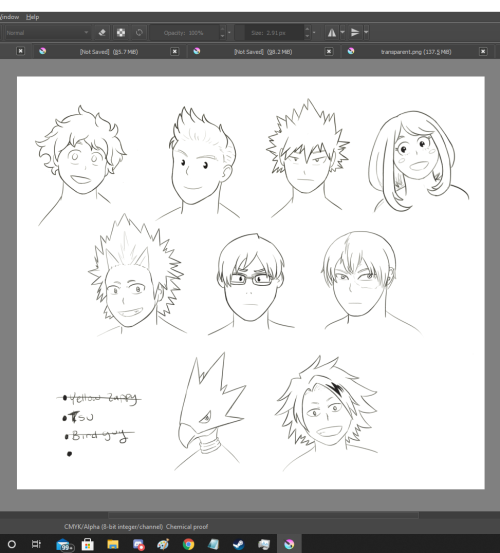
Task: Increase Opacity with the up arrow
Action: coord(222,29)
